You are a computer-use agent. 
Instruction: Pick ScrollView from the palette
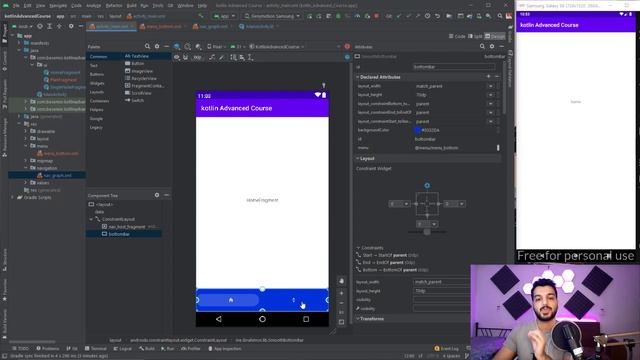pyautogui.click(x=138, y=93)
